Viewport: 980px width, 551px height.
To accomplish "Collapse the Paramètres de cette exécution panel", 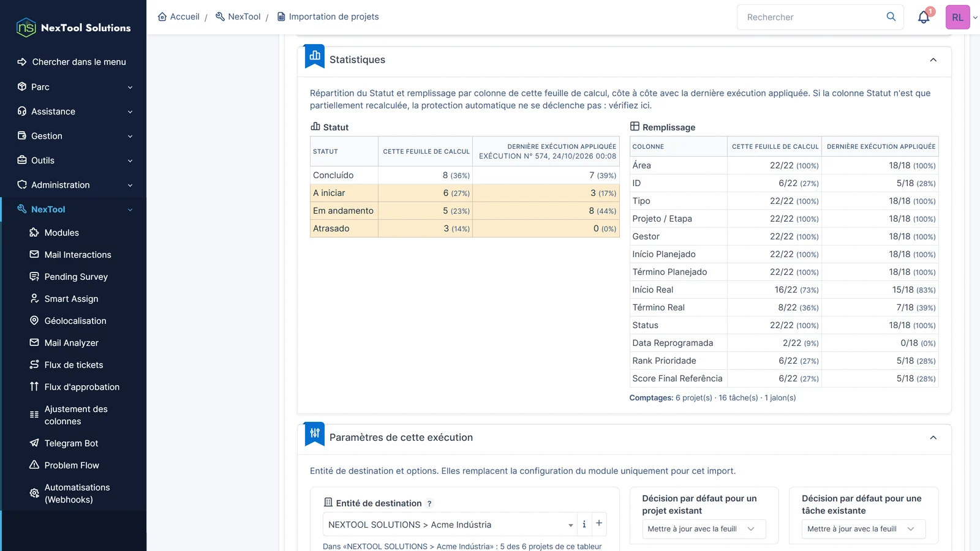I will [x=933, y=438].
